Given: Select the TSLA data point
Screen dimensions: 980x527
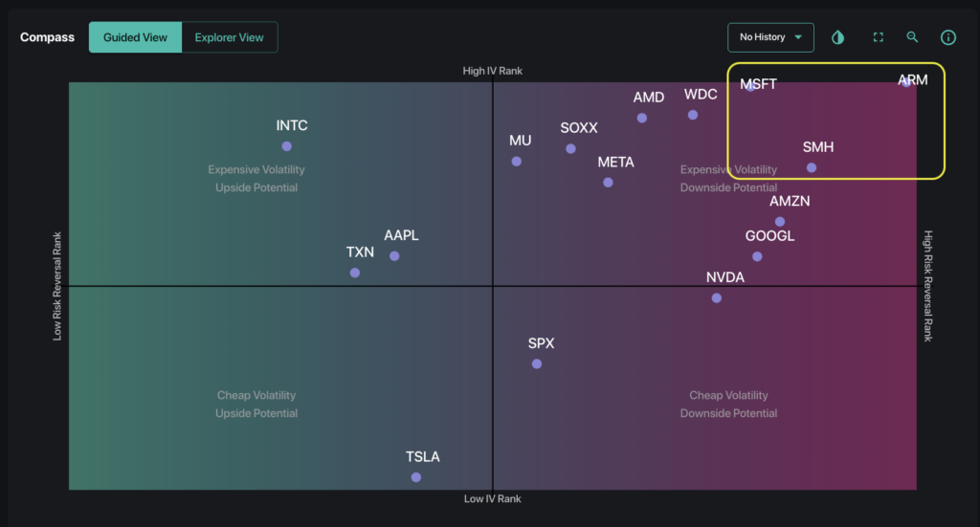Looking at the screenshot, I should tap(415, 477).
